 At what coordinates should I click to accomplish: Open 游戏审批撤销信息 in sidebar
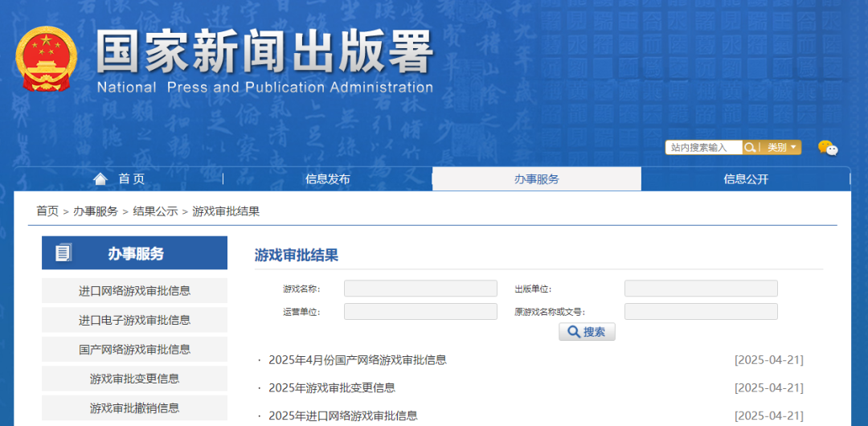pyautogui.click(x=134, y=408)
